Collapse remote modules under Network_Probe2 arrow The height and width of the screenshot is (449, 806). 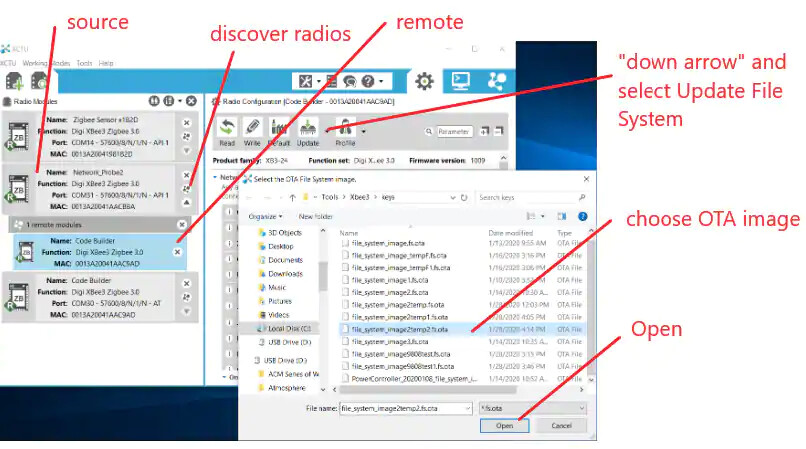coord(187,203)
